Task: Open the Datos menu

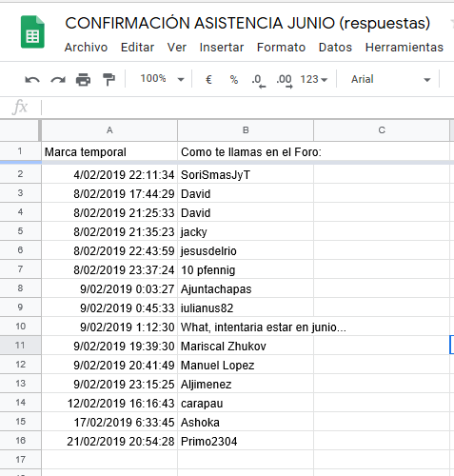Action: click(x=335, y=48)
